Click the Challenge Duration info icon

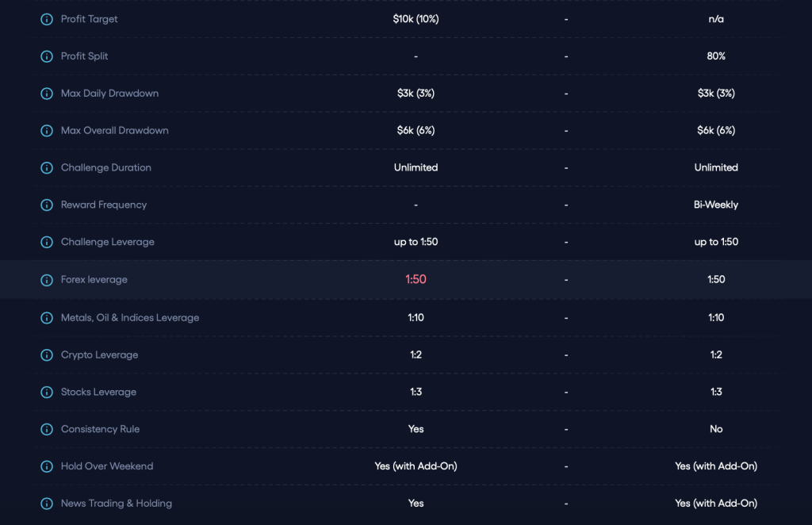(47, 168)
